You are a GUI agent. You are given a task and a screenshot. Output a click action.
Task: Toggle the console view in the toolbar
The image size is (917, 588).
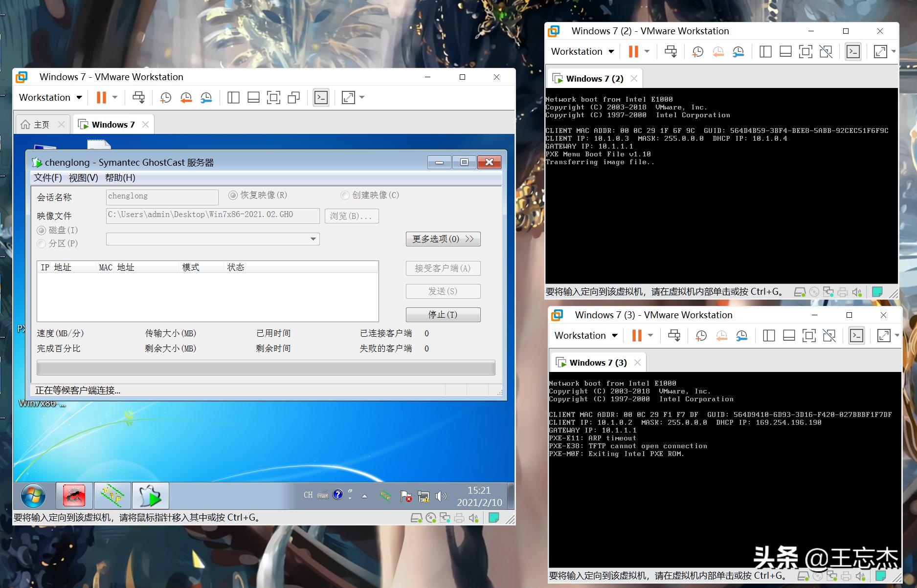click(321, 97)
